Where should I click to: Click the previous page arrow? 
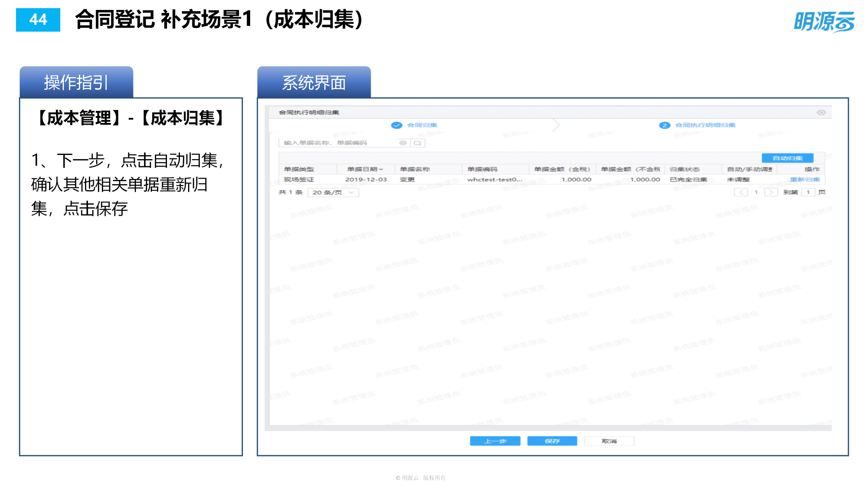[x=741, y=192]
